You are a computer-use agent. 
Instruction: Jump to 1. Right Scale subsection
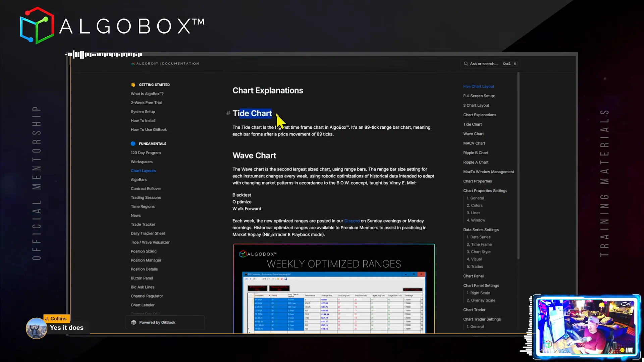[x=478, y=293]
